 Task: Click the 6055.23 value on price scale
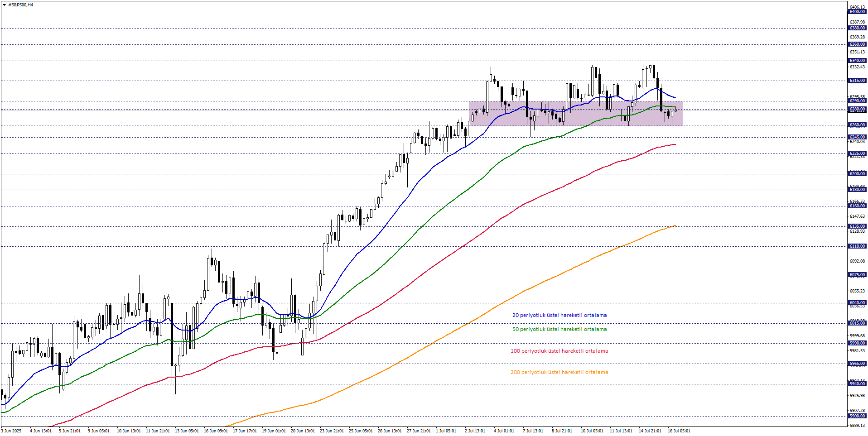[x=857, y=291]
